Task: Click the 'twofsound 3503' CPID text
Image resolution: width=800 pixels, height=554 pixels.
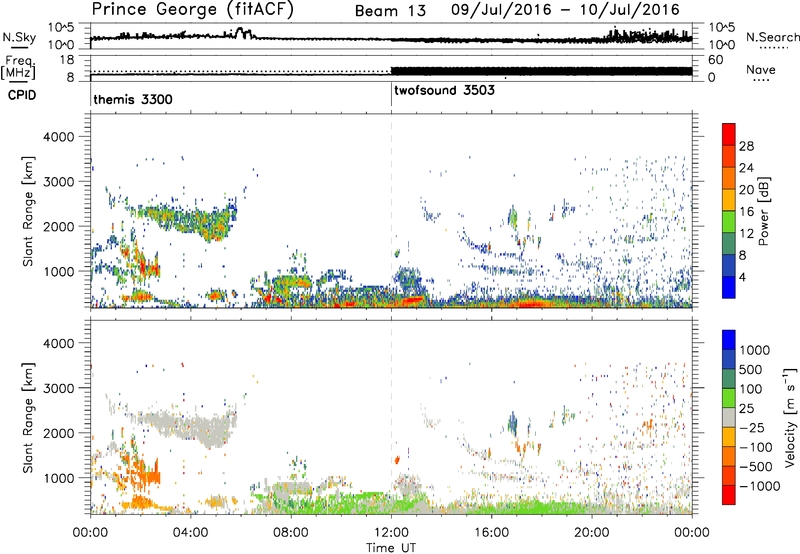Action: pyautogui.click(x=444, y=90)
